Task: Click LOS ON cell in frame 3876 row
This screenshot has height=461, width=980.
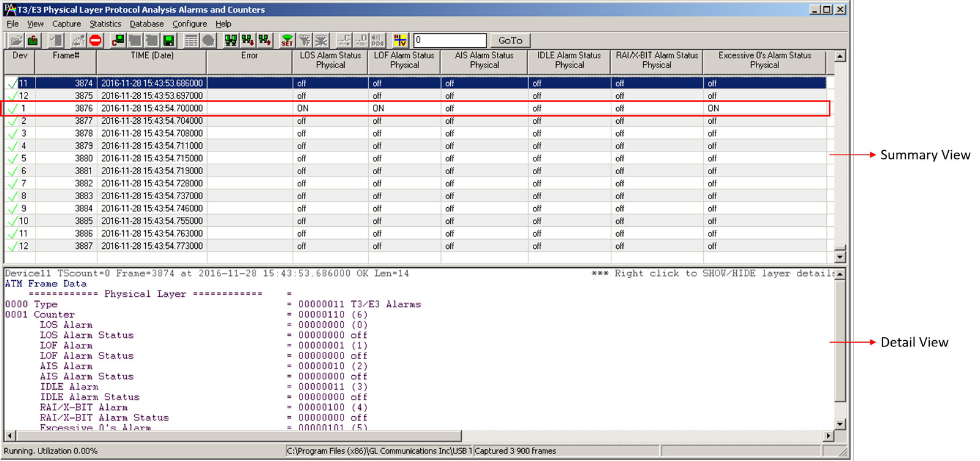Action: coord(330,109)
